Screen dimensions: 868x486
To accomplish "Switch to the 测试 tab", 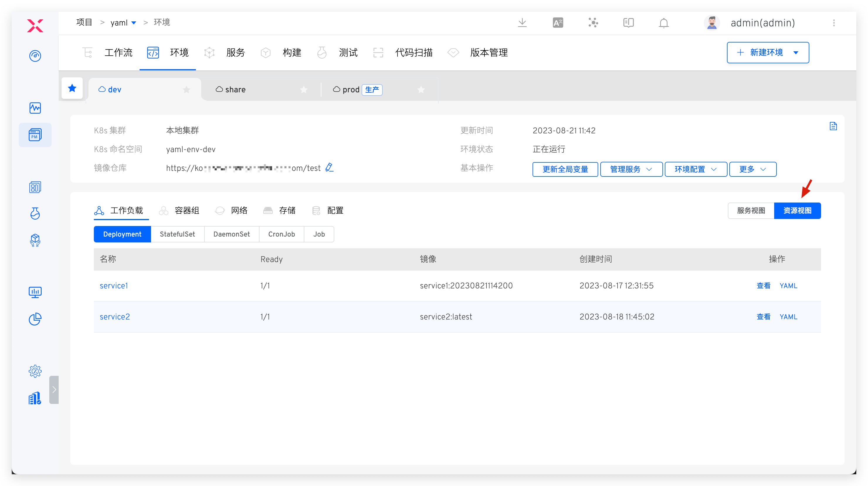I will coord(348,52).
